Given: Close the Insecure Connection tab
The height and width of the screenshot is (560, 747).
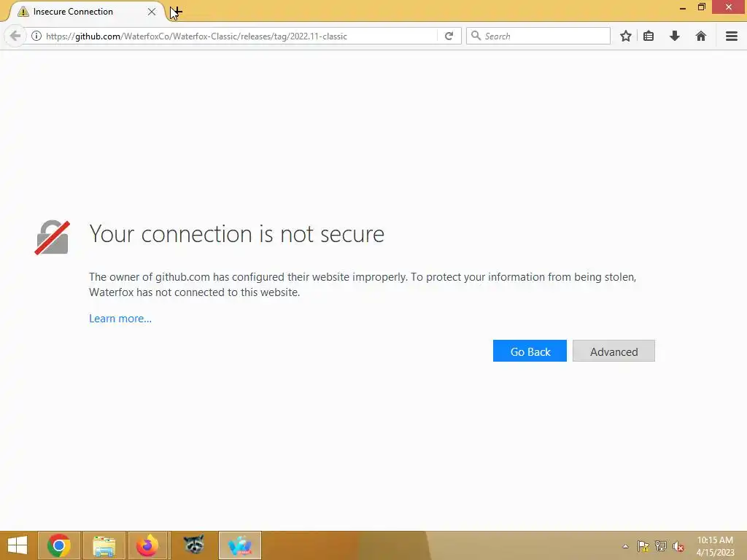Looking at the screenshot, I should pos(152,12).
